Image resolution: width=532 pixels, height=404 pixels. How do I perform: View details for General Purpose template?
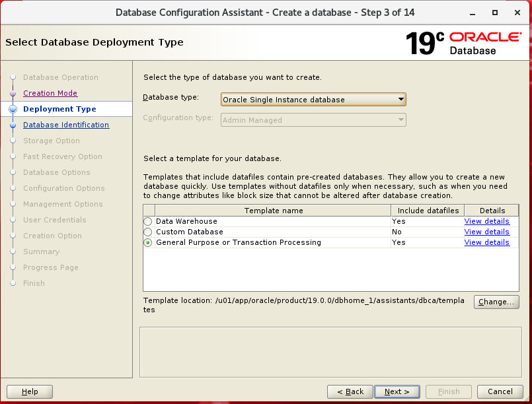click(486, 242)
